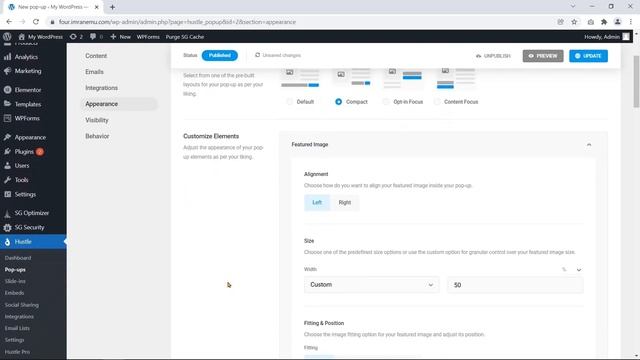Open the width unit % dropdown
The image size is (640, 360).
click(x=571, y=269)
